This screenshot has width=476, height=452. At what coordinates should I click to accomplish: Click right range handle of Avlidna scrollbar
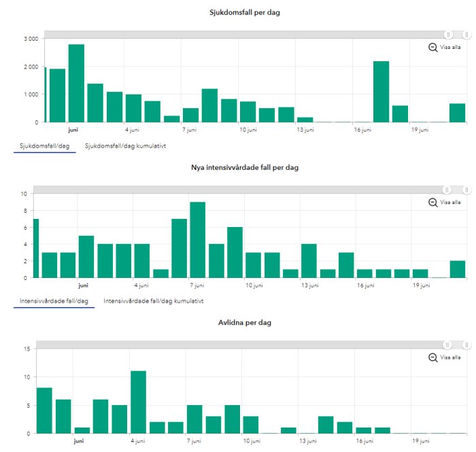[x=467, y=345]
